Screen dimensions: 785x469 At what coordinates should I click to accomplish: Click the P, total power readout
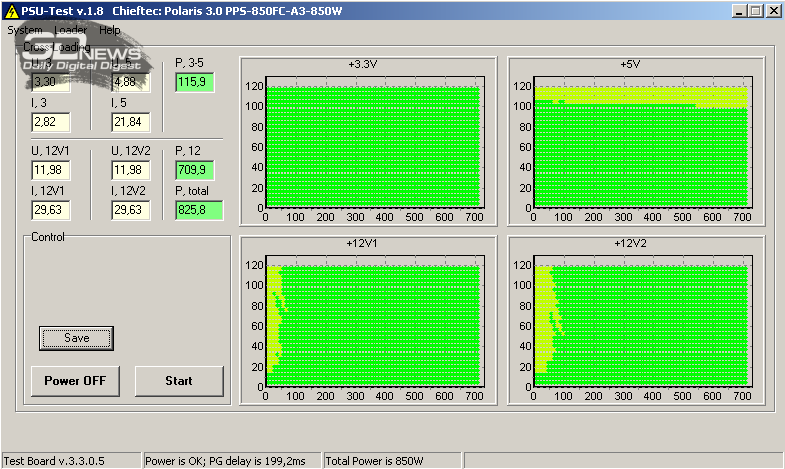[198, 210]
